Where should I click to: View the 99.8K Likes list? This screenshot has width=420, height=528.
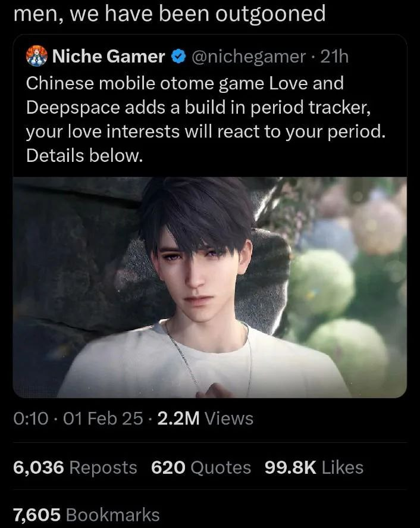(314, 467)
